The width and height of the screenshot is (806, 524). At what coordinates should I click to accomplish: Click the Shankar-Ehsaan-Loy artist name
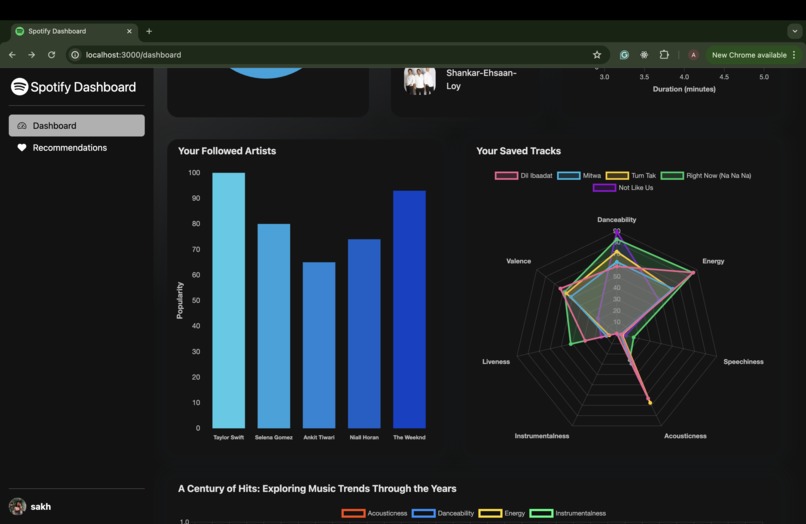coord(481,79)
